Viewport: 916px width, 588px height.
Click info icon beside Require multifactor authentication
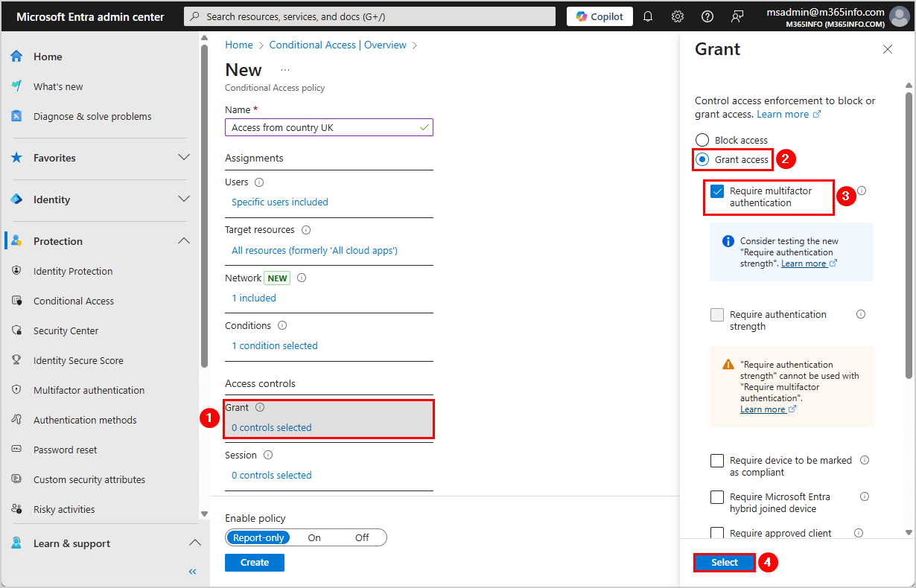862,191
